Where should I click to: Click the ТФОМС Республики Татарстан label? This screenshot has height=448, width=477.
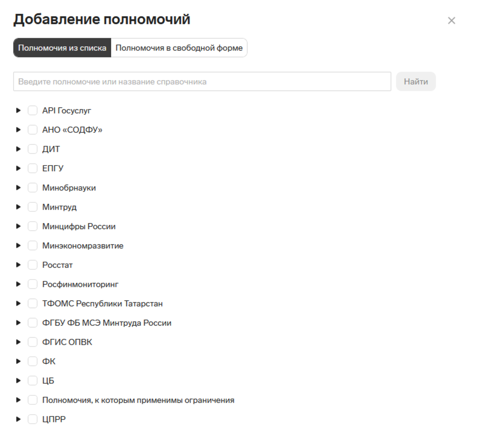click(102, 303)
